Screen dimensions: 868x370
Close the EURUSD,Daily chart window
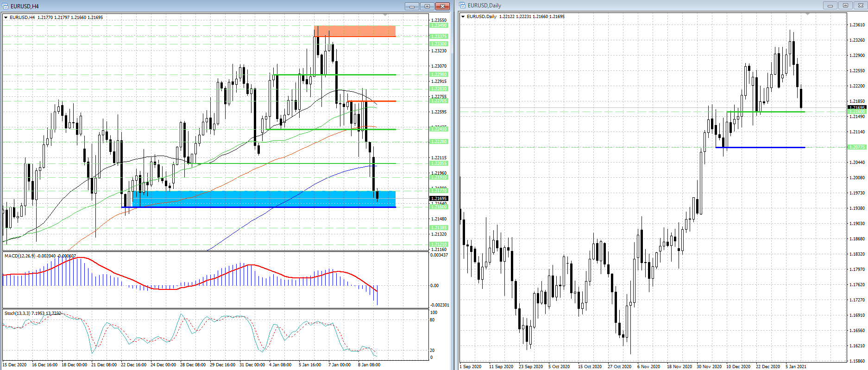(x=861, y=6)
